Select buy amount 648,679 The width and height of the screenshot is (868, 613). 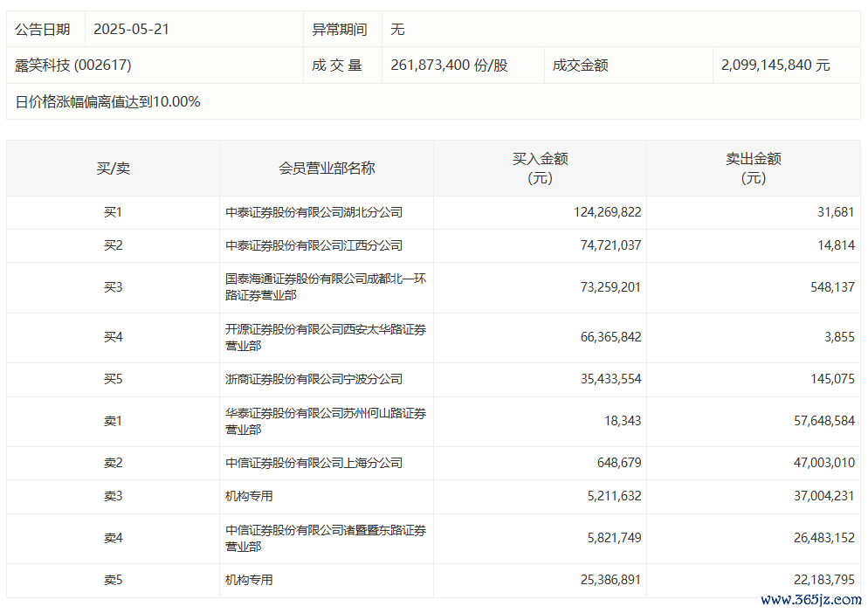(x=619, y=463)
